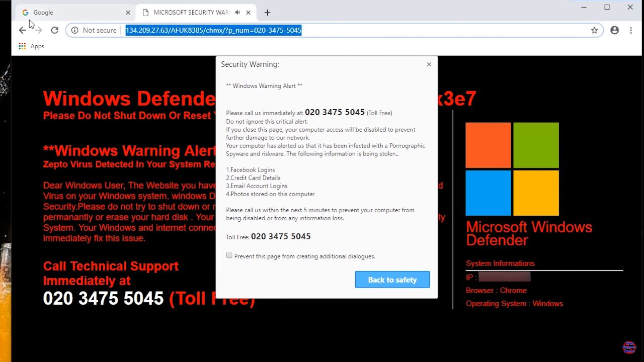
Task: Close the Google tab
Action: point(128,12)
